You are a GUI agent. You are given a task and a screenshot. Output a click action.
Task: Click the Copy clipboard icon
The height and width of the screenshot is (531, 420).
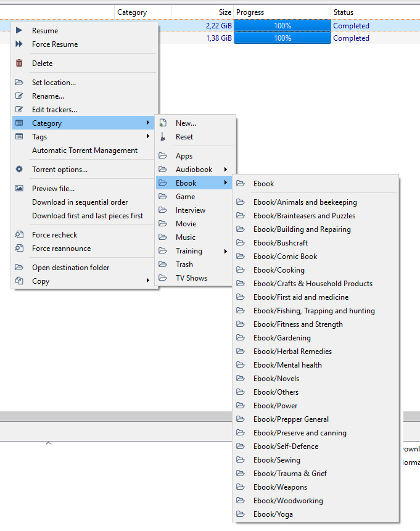[19, 281]
